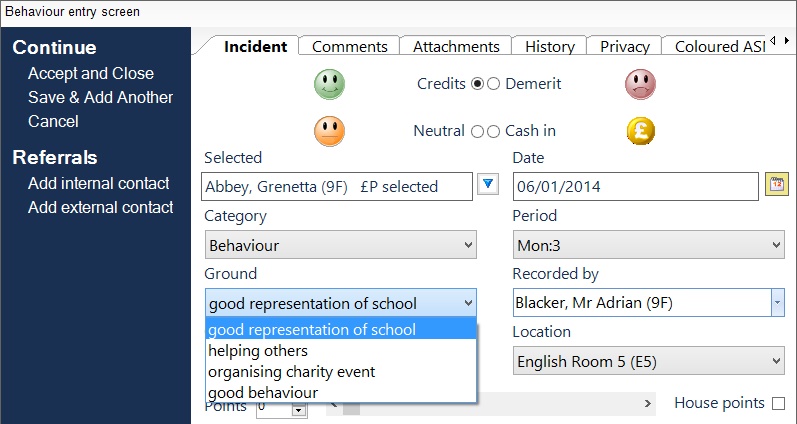This screenshot has height=424, width=797.
Task: Tick the House points checkbox
Action: [778, 404]
